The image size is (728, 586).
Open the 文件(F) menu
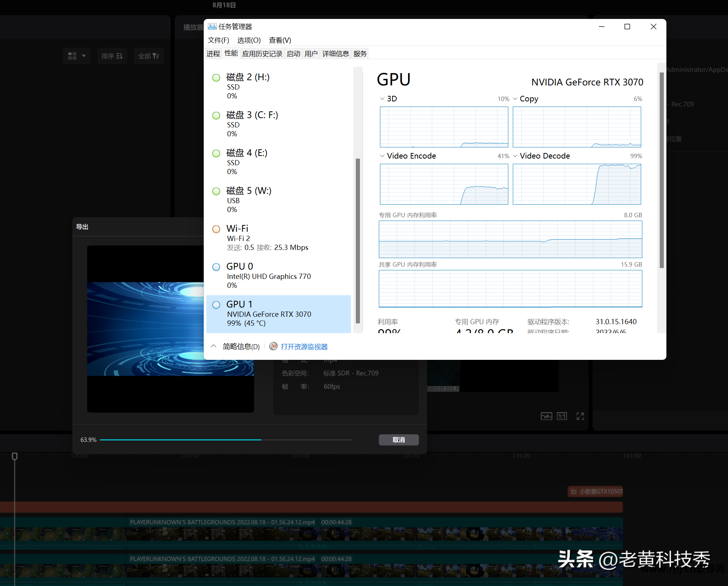[218, 40]
